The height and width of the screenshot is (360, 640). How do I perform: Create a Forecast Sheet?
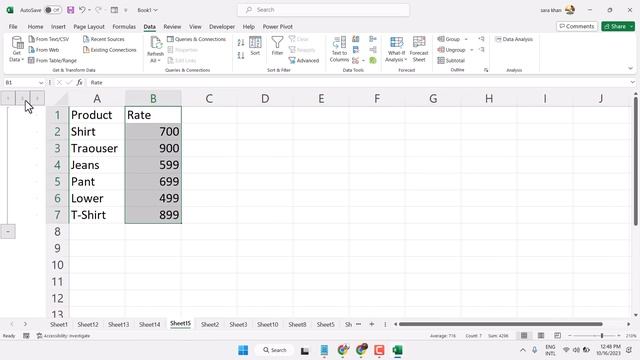[x=419, y=49]
